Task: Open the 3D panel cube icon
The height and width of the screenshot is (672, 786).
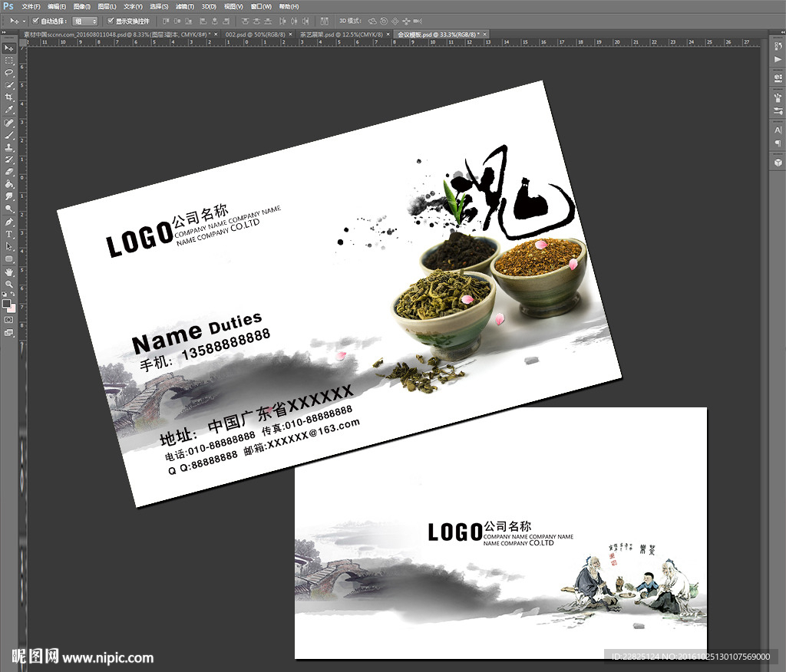Action: pos(778,162)
